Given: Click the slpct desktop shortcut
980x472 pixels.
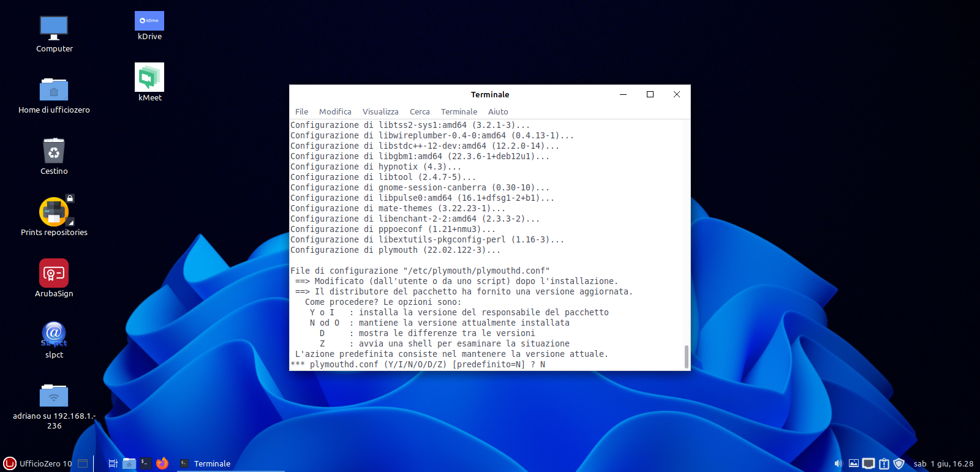Looking at the screenshot, I should click(54, 334).
